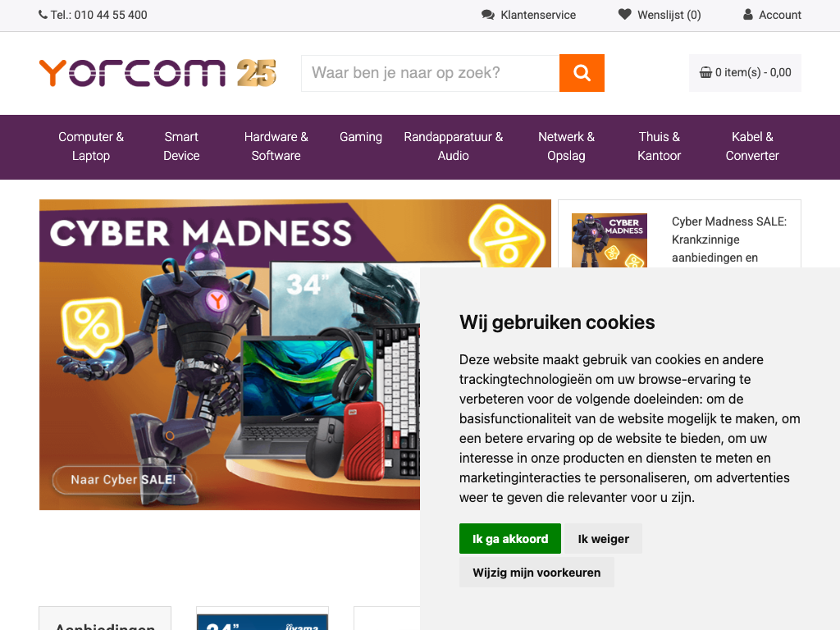Go to homepage via Yorcom logo

132,73
